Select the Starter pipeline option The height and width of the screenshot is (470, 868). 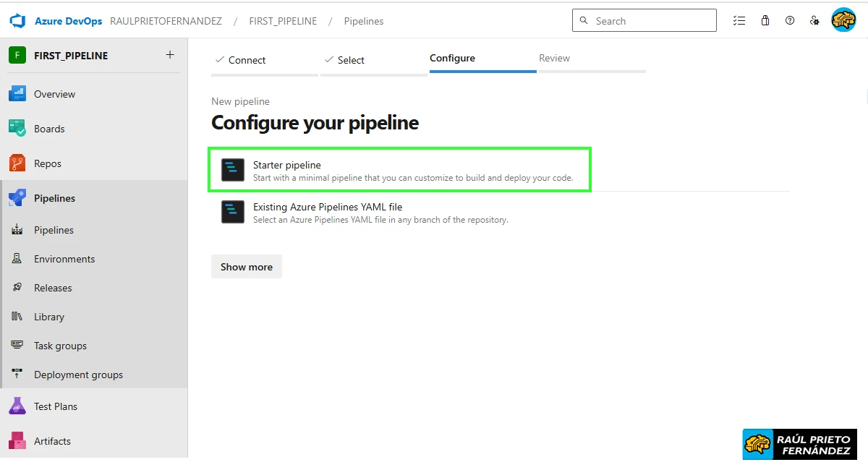tap(400, 169)
